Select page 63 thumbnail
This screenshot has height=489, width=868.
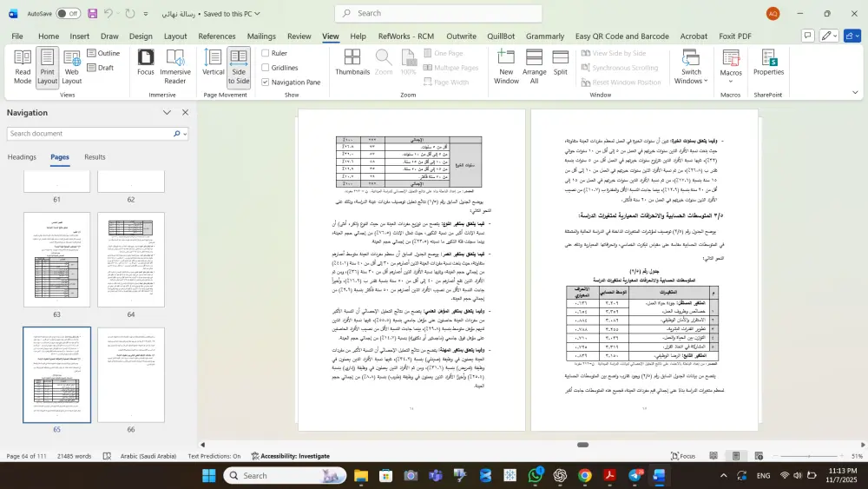click(x=56, y=259)
